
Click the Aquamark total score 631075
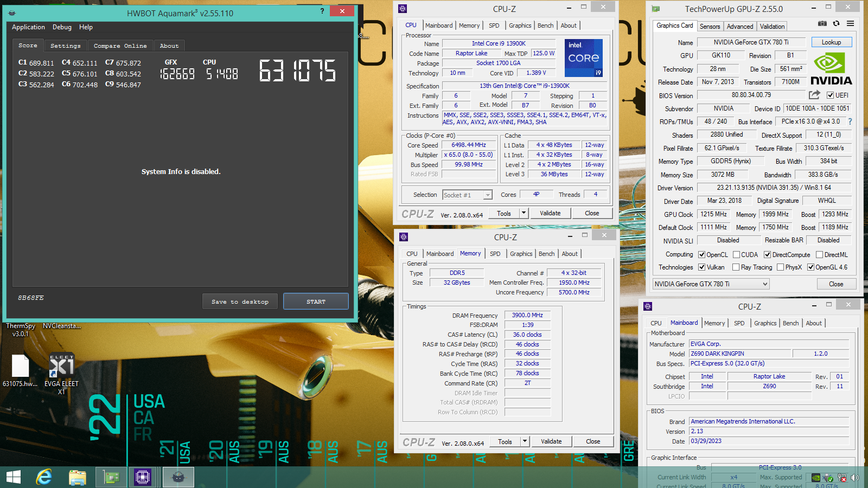coord(297,71)
